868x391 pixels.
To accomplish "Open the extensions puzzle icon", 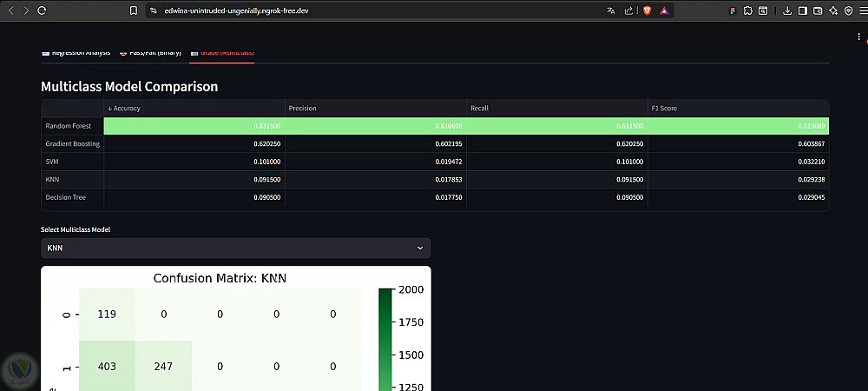I will click(x=748, y=10).
